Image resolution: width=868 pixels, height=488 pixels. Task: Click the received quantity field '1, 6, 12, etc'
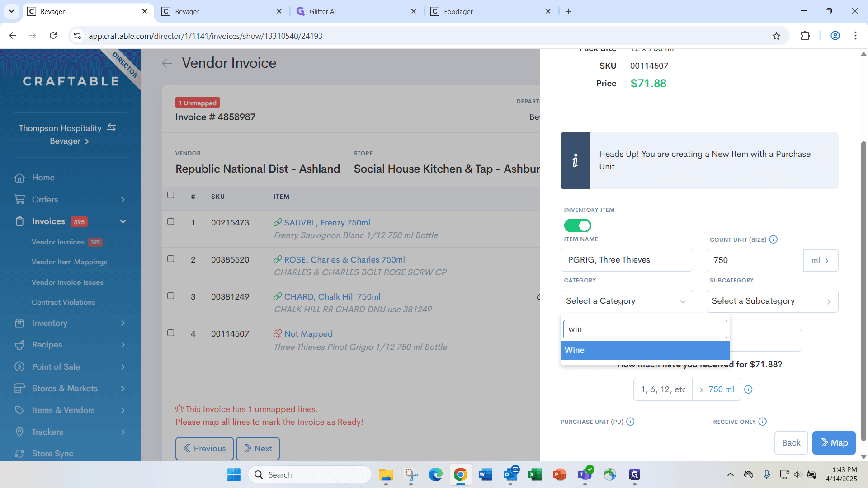coord(663,389)
